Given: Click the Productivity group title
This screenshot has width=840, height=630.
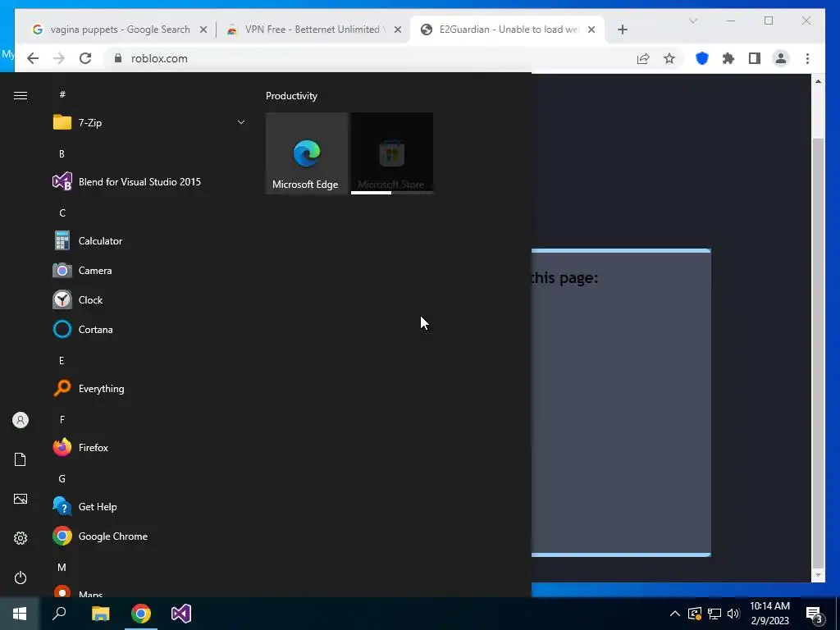Looking at the screenshot, I should point(291,96).
